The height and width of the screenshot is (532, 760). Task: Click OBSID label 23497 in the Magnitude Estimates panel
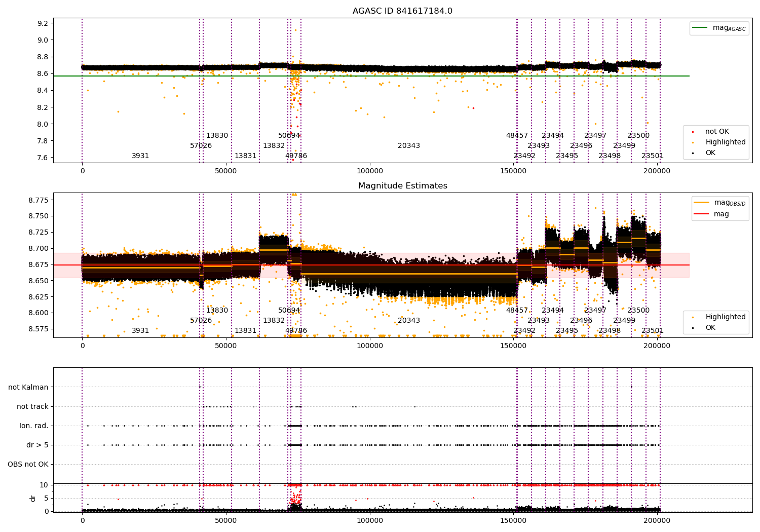pyautogui.click(x=595, y=311)
